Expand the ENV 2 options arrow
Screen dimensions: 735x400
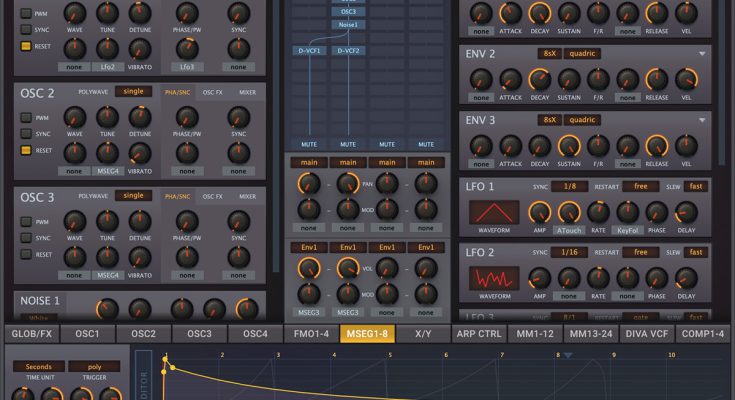tap(702, 53)
